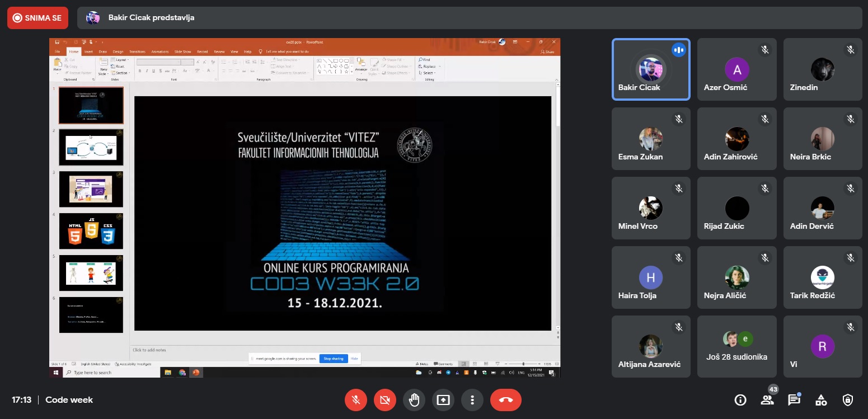Open host controls shield icon
Screen dimensions: 868x419
click(x=848, y=400)
